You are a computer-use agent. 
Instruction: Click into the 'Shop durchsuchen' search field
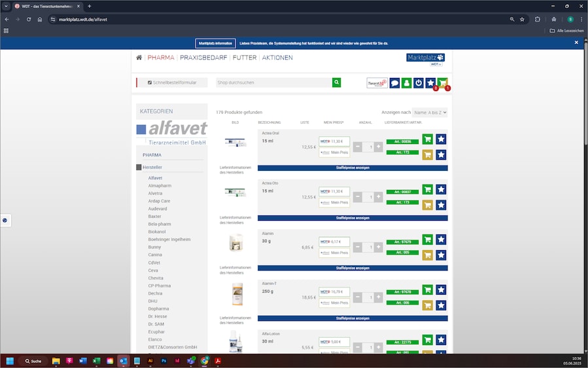[x=274, y=83]
